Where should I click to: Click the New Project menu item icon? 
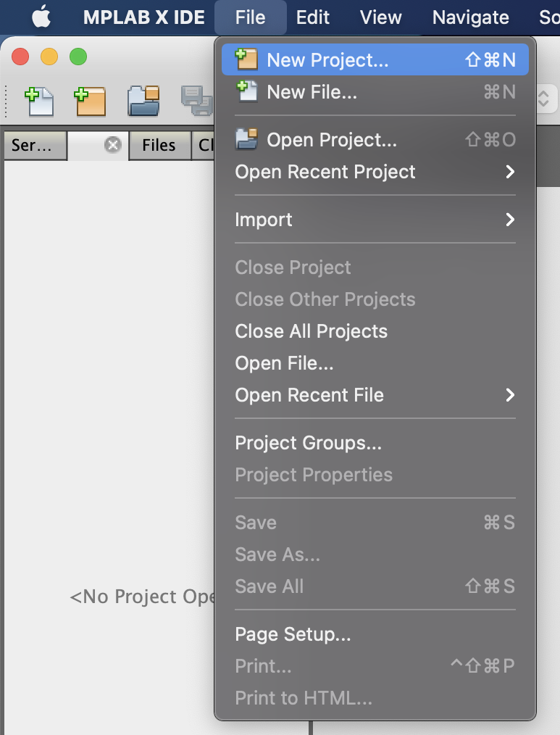[247, 59]
